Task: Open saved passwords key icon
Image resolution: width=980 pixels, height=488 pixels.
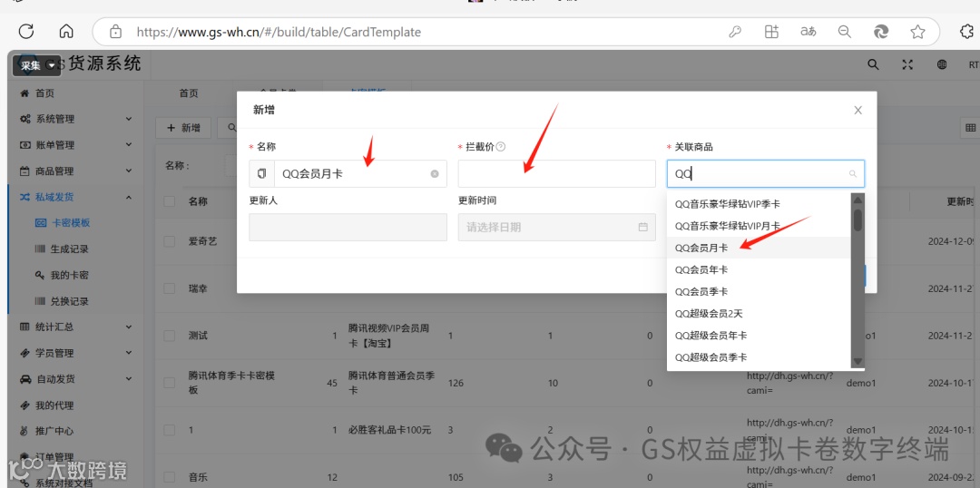Action: 735,32
